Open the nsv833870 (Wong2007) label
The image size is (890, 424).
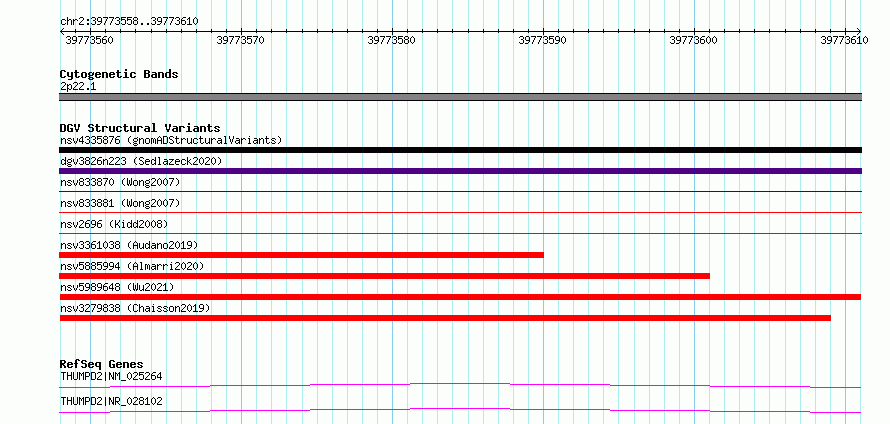point(120,182)
